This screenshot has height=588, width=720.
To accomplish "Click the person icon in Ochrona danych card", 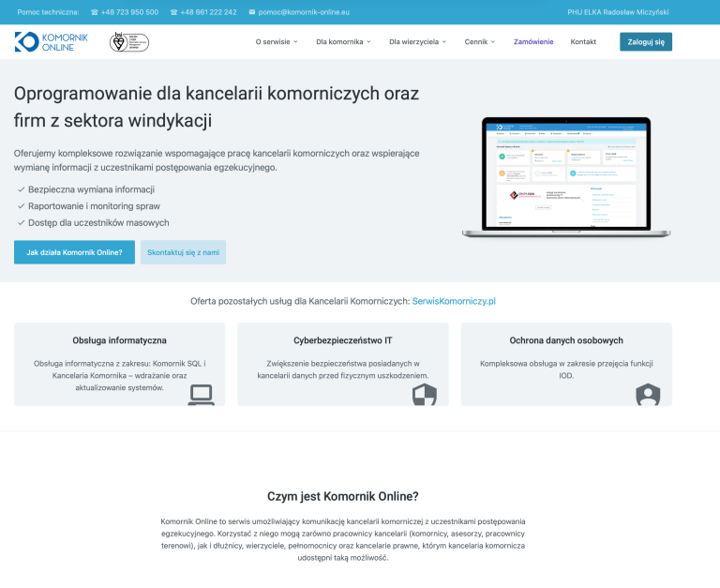I will pyautogui.click(x=648, y=394).
